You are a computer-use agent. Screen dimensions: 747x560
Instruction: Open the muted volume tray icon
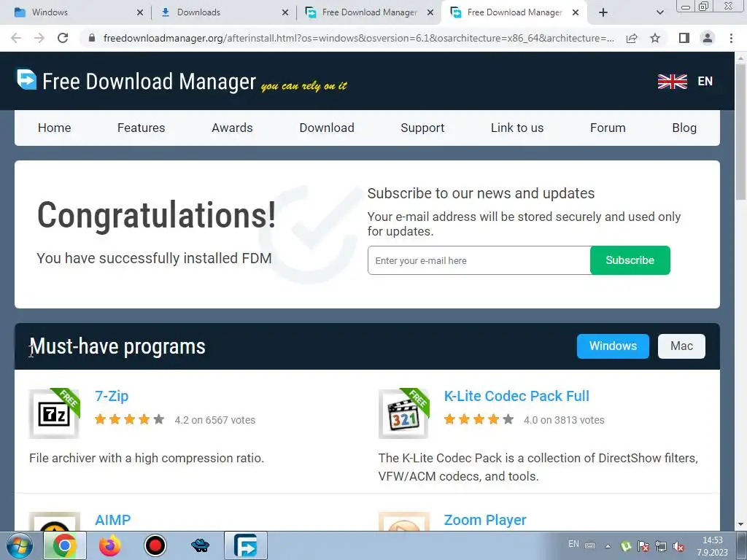click(678, 546)
